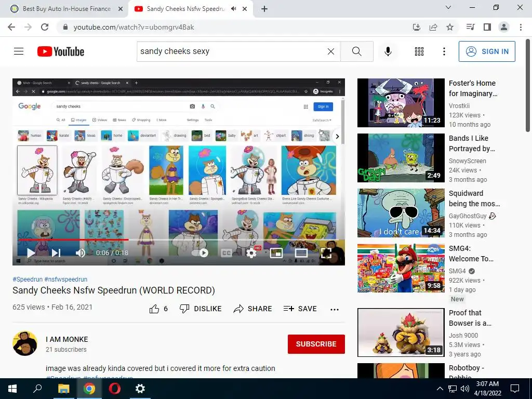
Task: Toggle Chrome side panel
Action: tap(487, 27)
